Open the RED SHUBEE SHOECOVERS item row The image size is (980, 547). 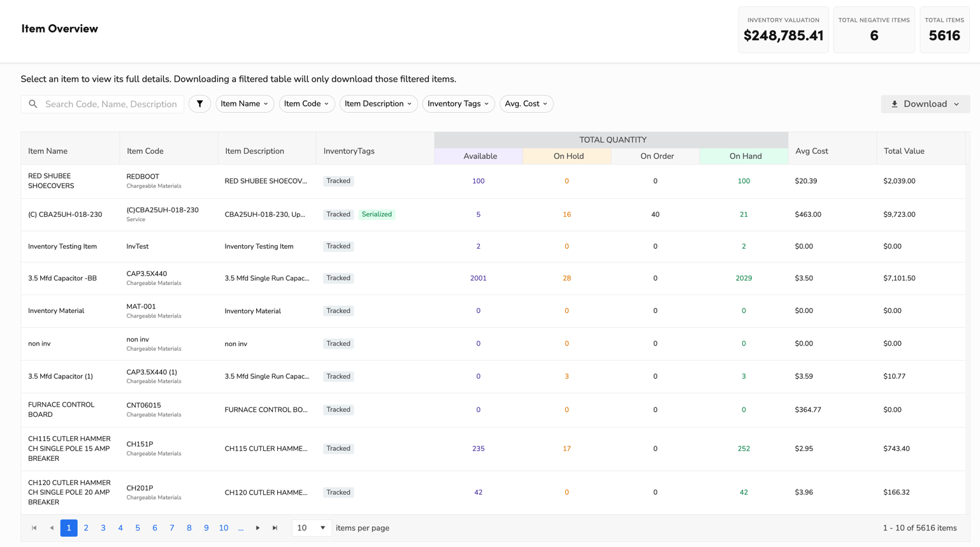pos(51,181)
